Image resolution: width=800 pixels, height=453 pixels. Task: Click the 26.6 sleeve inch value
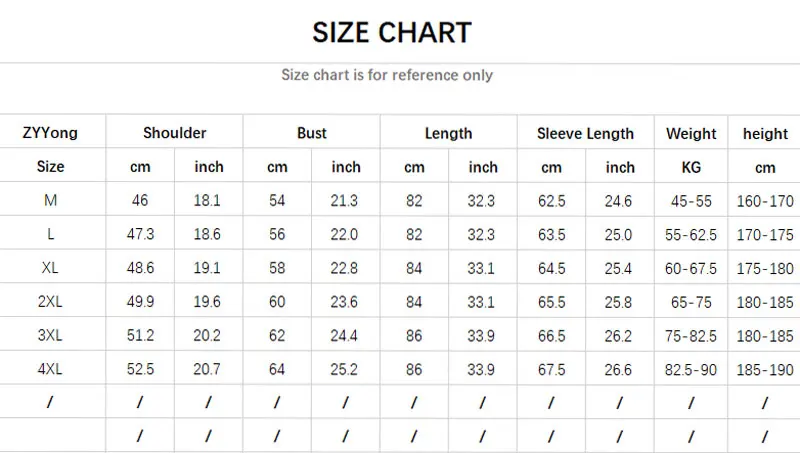tap(620, 369)
